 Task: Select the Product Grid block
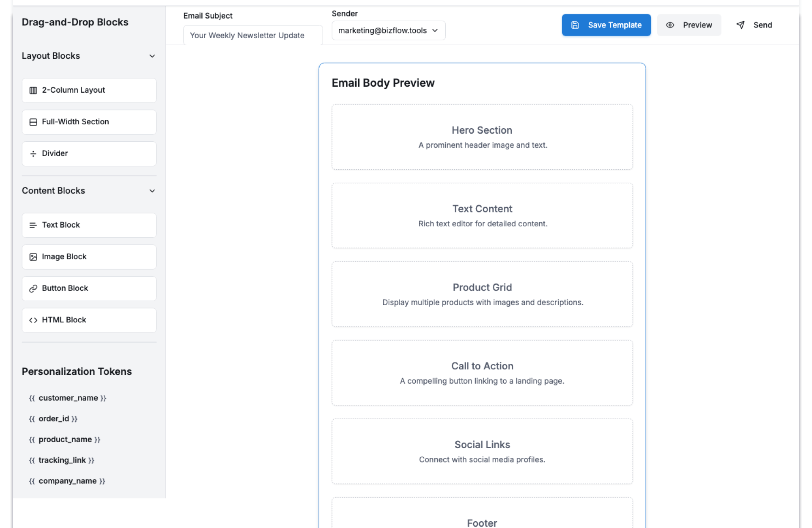pyautogui.click(x=482, y=294)
